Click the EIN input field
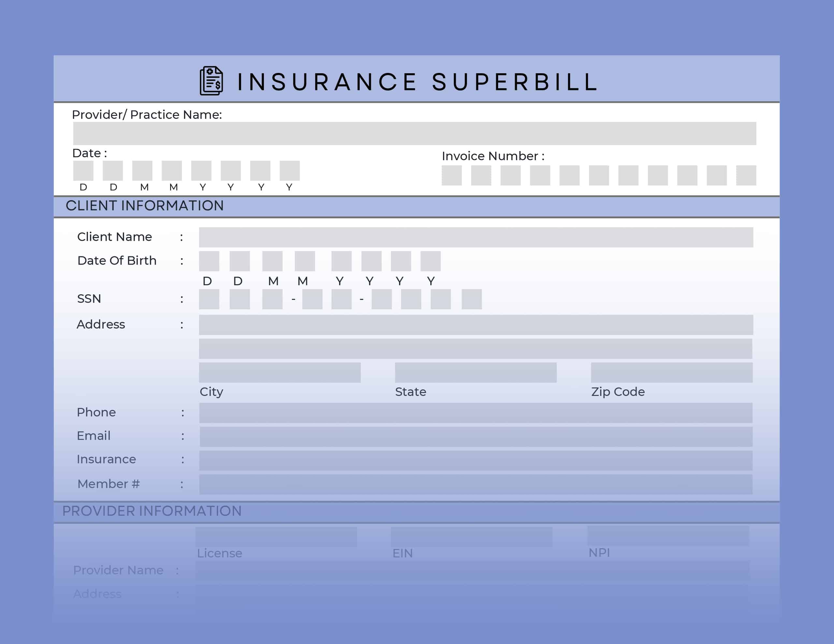Screen dimensions: 834x644 (x=472, y=537)
